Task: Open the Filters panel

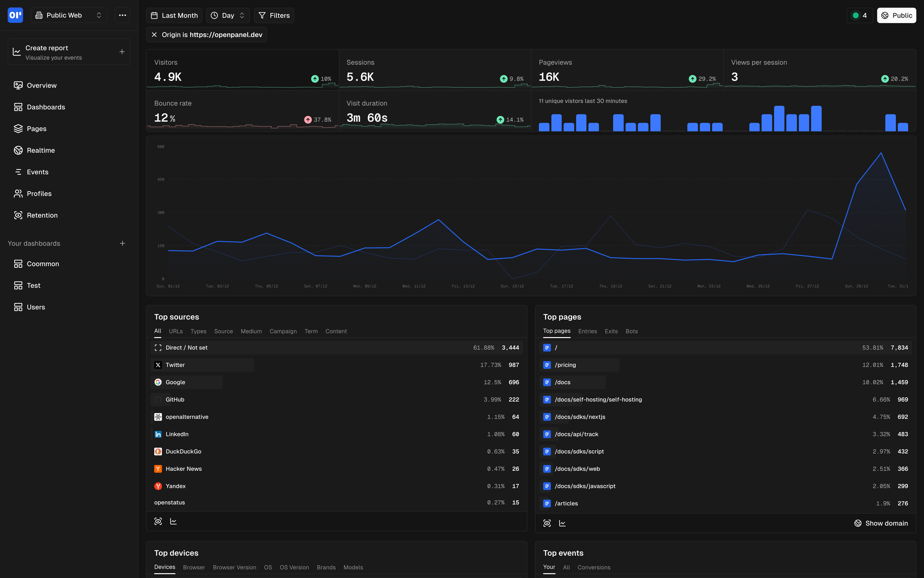Action: pyautogui.click(x=274, y=15)
